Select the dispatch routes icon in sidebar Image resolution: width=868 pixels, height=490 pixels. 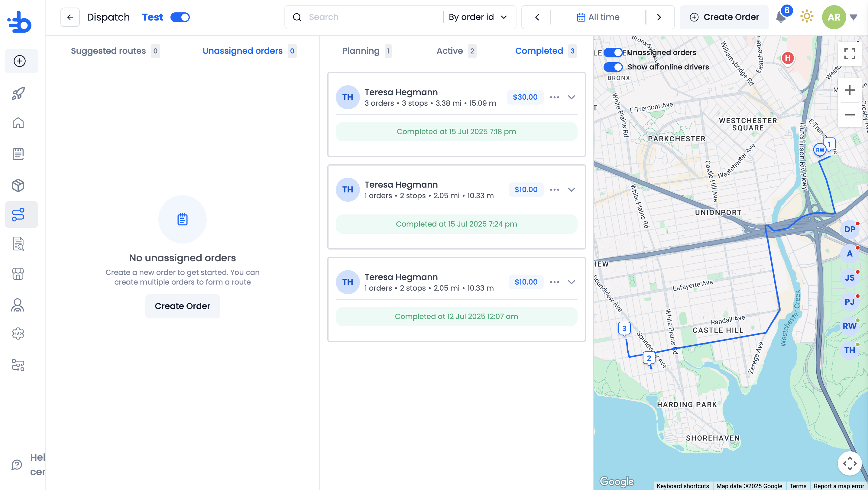pos(18,214)
